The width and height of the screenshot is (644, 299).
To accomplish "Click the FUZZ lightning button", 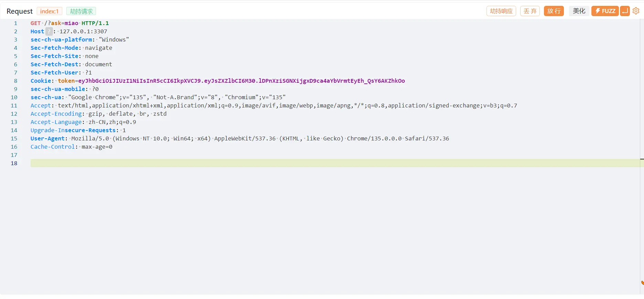I will pos(605,11).
